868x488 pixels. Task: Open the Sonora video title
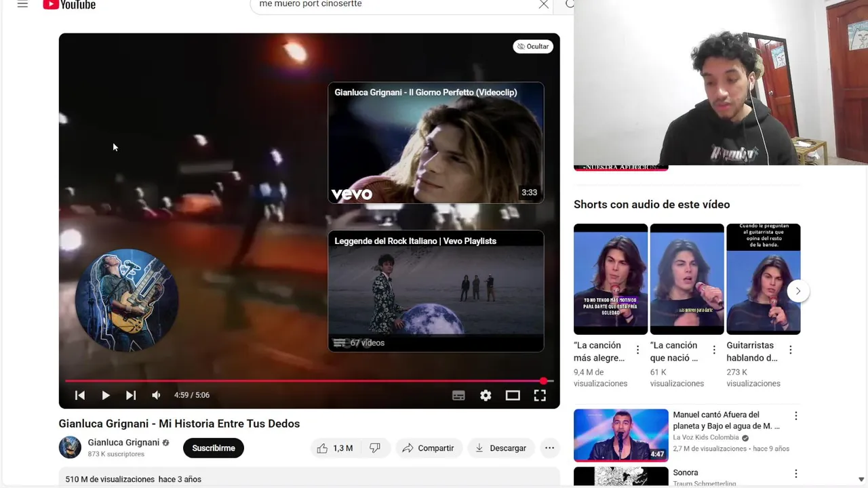click(x=686, y=472)
